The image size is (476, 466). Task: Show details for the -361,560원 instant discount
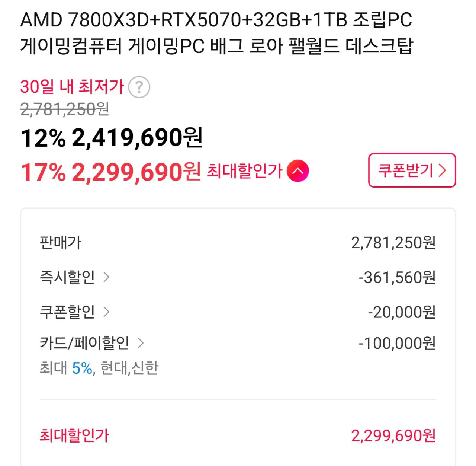(108, 276)
